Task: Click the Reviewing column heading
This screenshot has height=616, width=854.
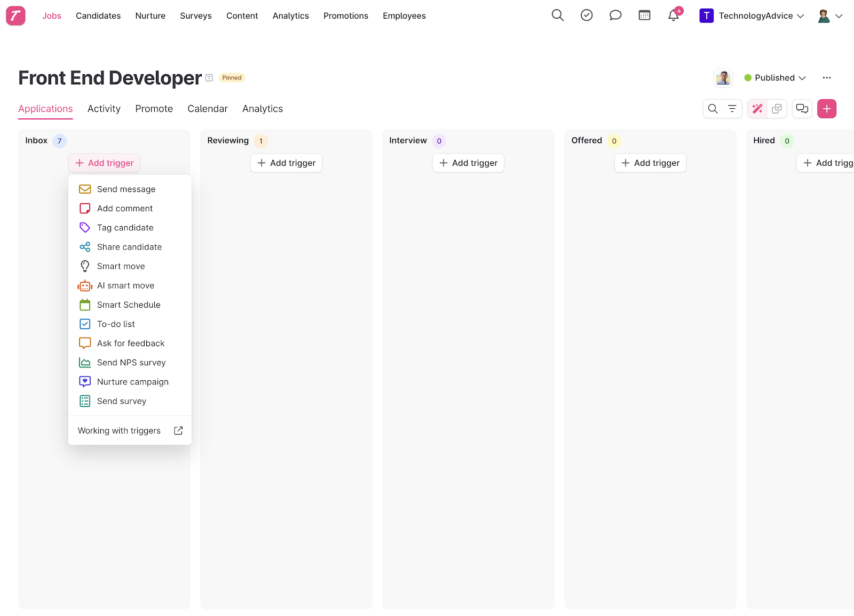Action: 228,140
